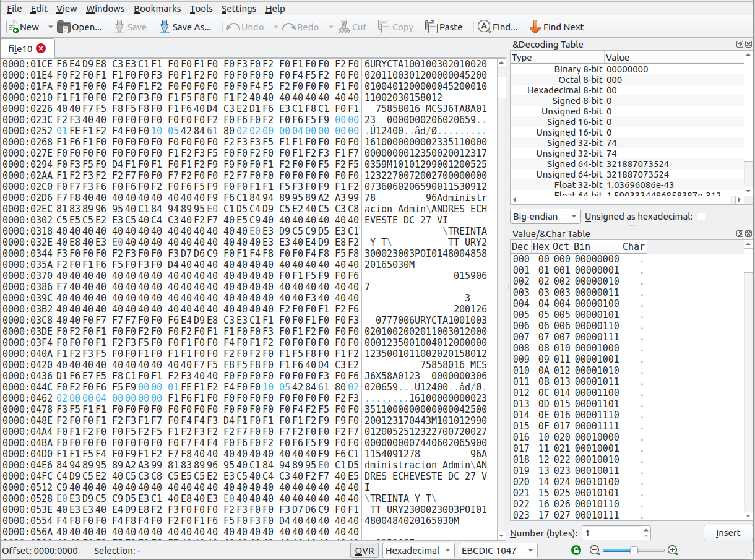This screenshot has width=755, height=560.
Task: Toggle the OVR overwrite mode
Action: click(x=365, y=550)
